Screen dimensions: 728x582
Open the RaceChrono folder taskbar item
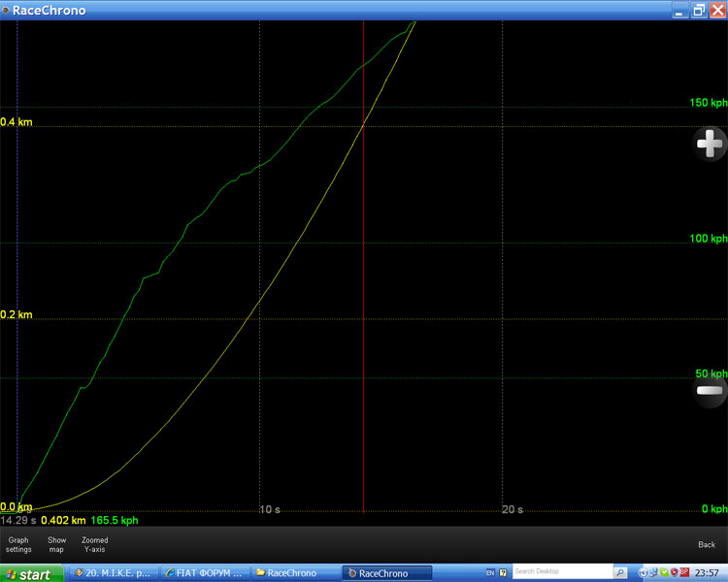(x=293, y=573)
